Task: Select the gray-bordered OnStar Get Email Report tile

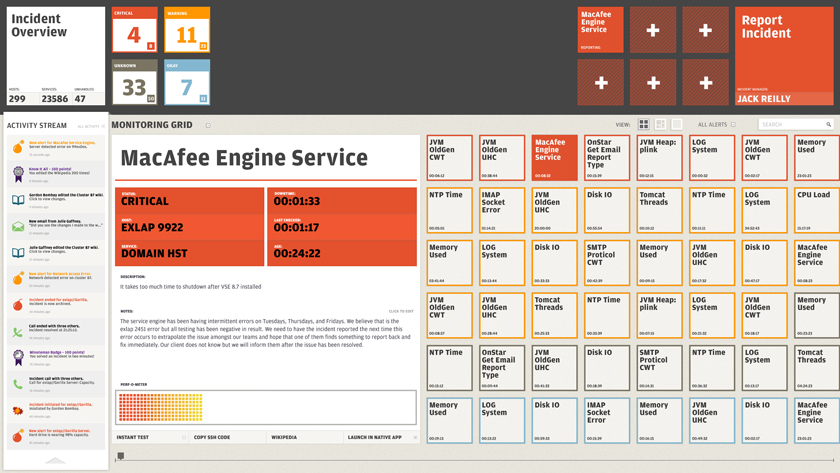Action: coord(502,368)
